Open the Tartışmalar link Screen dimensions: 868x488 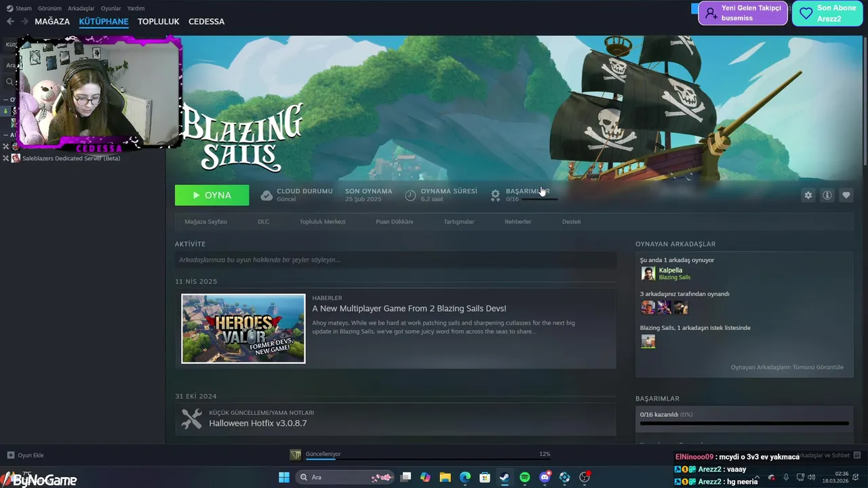pyautogui.click(x=458, y=222)
